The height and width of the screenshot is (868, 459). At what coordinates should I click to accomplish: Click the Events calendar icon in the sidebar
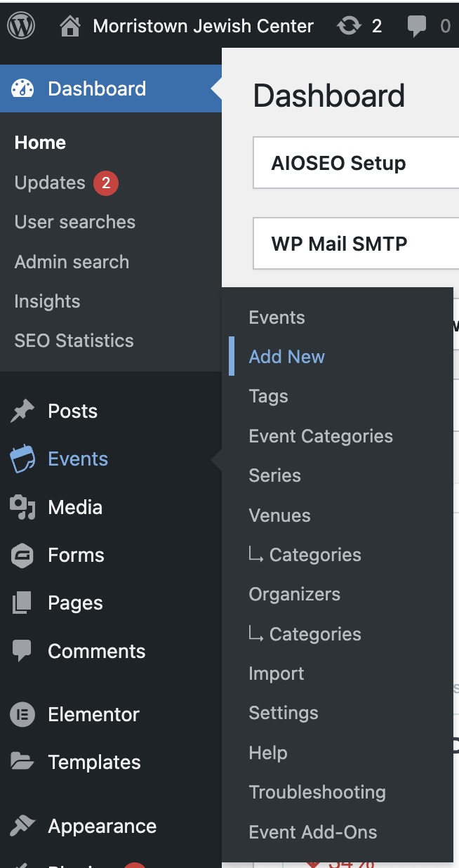(22, 459)
